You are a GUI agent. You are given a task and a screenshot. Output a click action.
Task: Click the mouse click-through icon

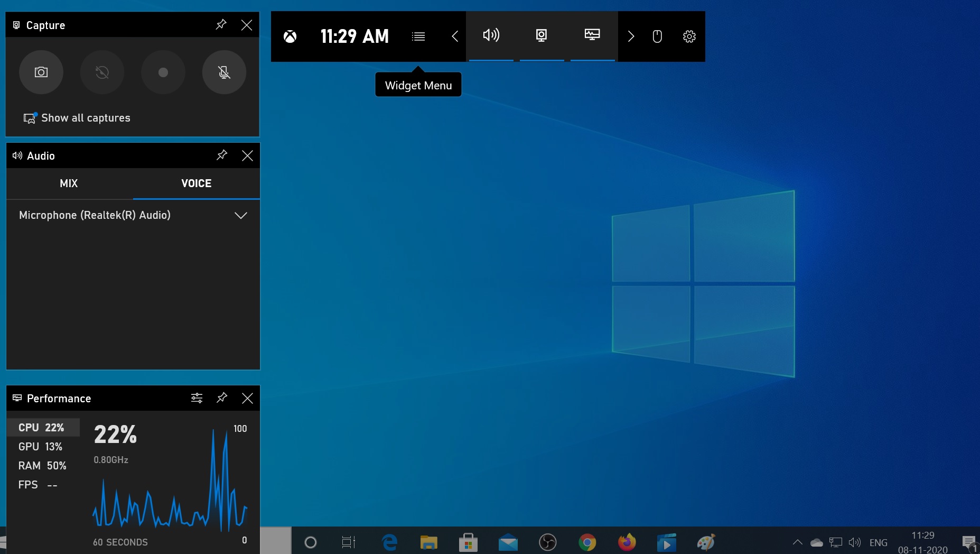coord(657,36)
